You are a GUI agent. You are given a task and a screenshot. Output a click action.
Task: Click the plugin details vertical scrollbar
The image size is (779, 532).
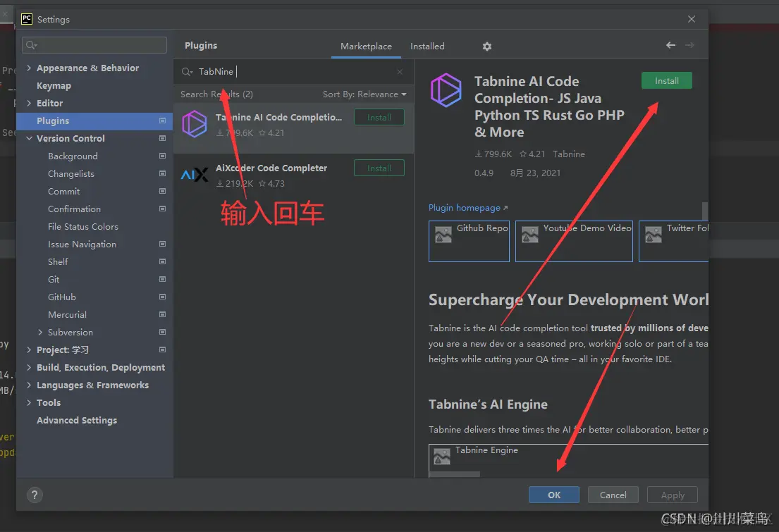(x=704, y=211)
